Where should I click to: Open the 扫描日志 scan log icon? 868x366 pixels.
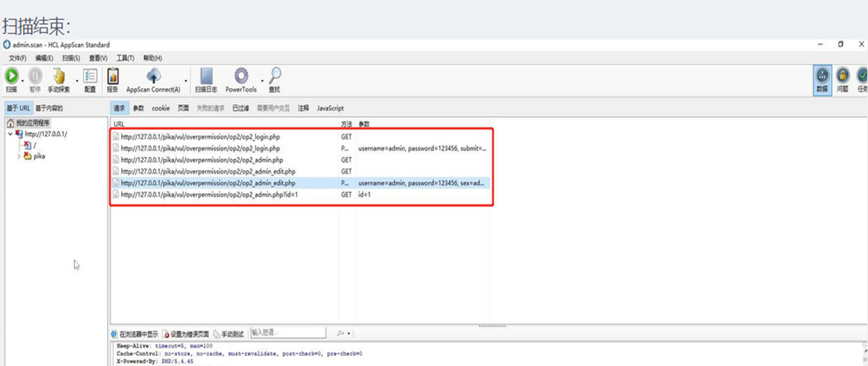pyautogui.click(x=206, y=80)
